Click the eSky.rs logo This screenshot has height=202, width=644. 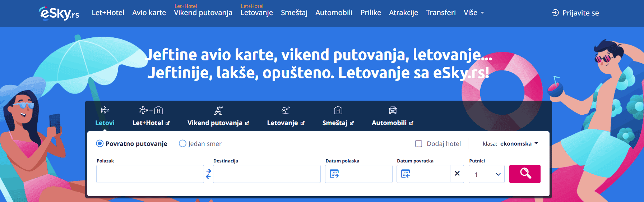pos(59,13)
